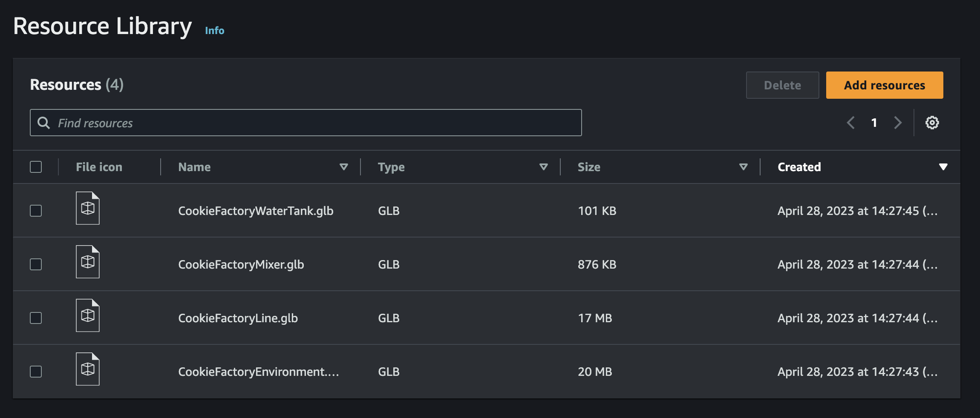Select the CookieFactoryMixer.glb checkbox

[36, 264]
